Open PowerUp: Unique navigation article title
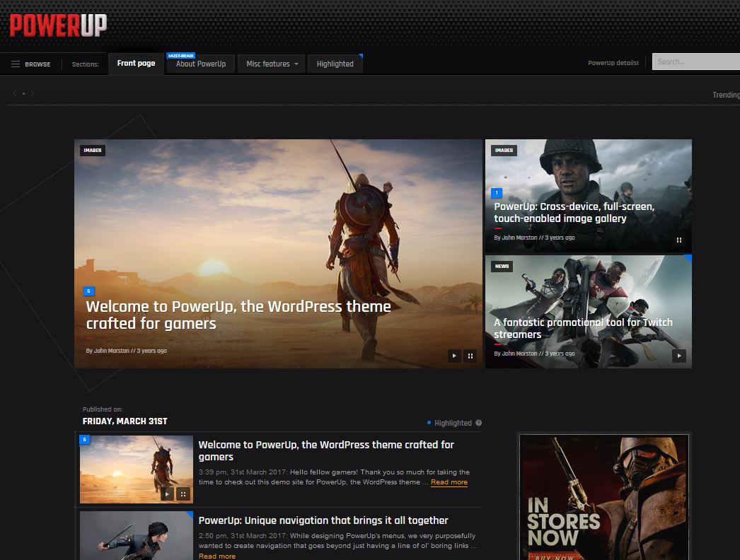This screenshot has width=740, height=560. coord(323,520)
